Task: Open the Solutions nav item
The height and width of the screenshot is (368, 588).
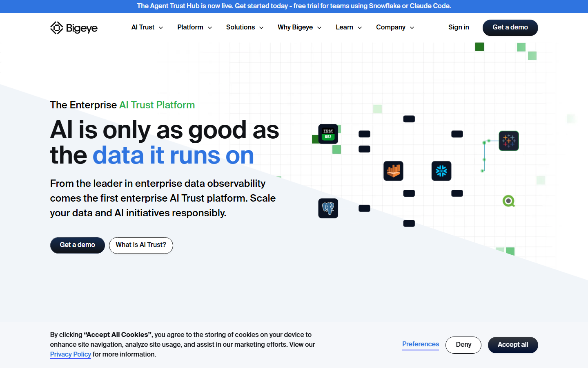Action: pyautogui.click(x=241, y=27)
